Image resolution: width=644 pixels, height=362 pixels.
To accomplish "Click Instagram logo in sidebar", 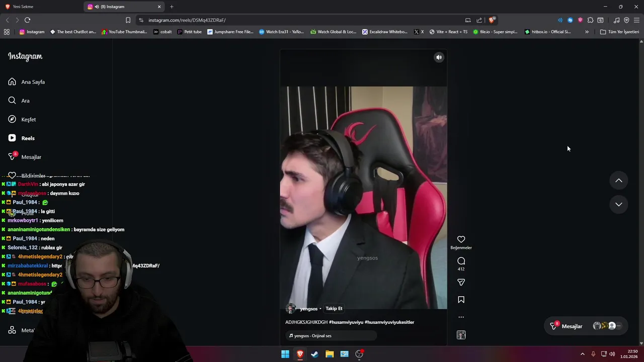I will pos(25,56).
